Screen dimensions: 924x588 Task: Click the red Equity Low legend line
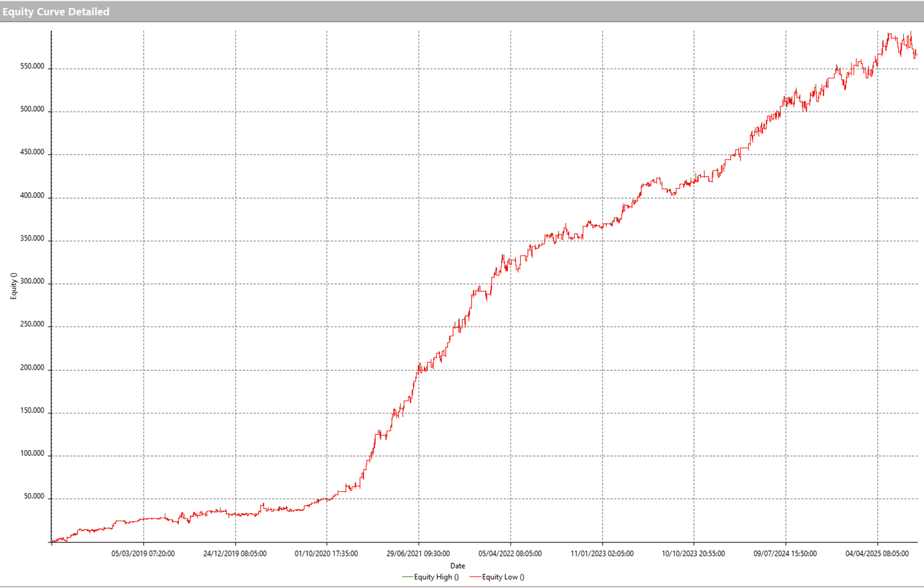coord(475,577)
